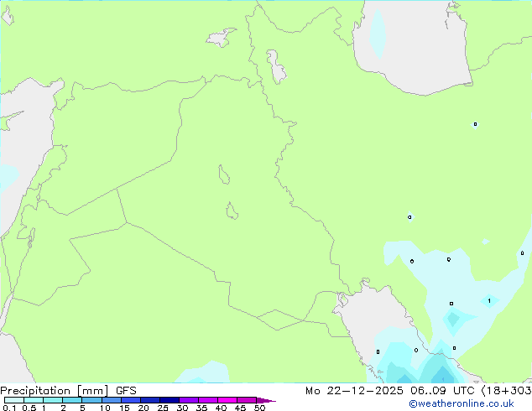Click the legend value '0.5'
The width and height of the screenshot is (532, 411).
click(x=29, y=408)
